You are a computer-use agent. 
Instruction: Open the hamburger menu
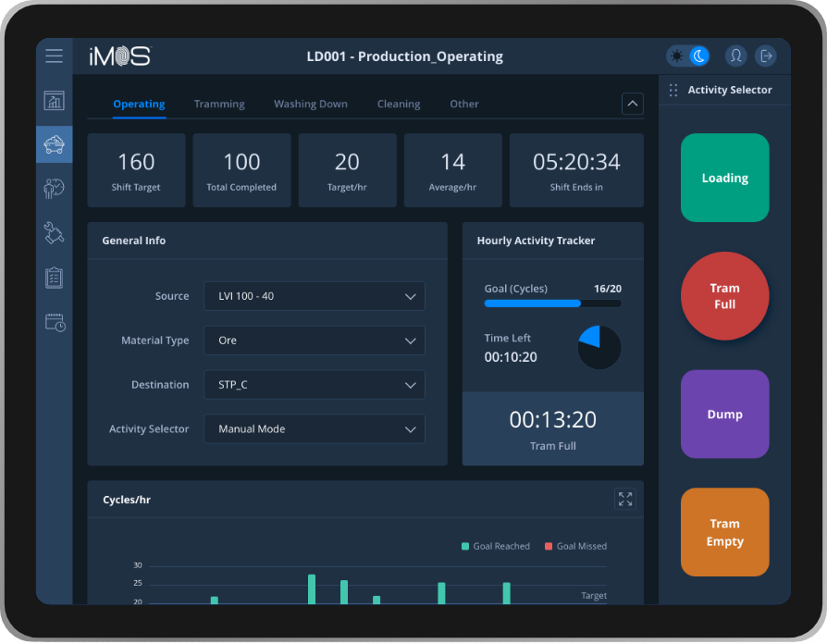tap(55, 56)
